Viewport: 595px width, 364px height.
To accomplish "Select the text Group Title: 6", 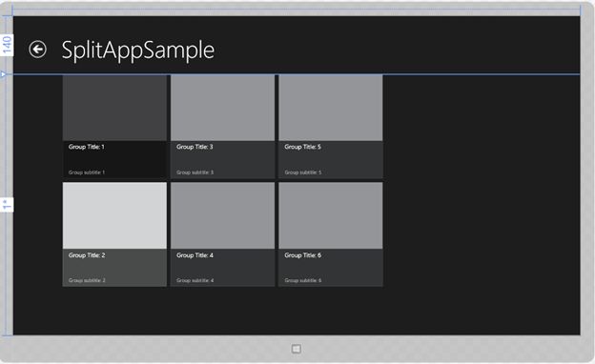I will click(x=303, y=255).
